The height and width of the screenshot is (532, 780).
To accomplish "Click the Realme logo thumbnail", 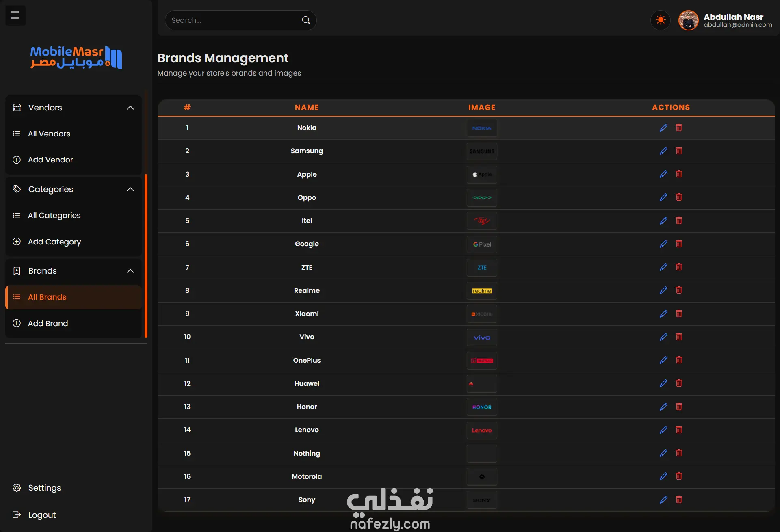I will 482,291.
